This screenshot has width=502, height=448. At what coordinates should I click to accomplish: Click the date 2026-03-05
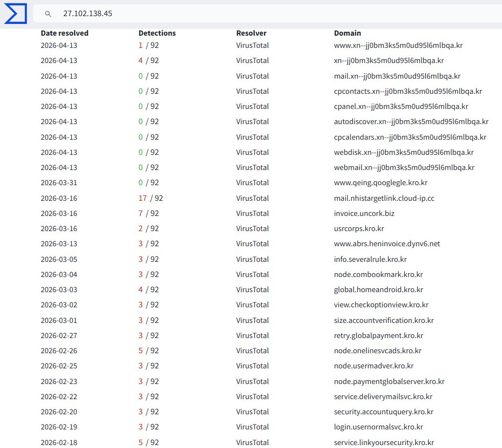pyautogui.click(x=59, y=259)
